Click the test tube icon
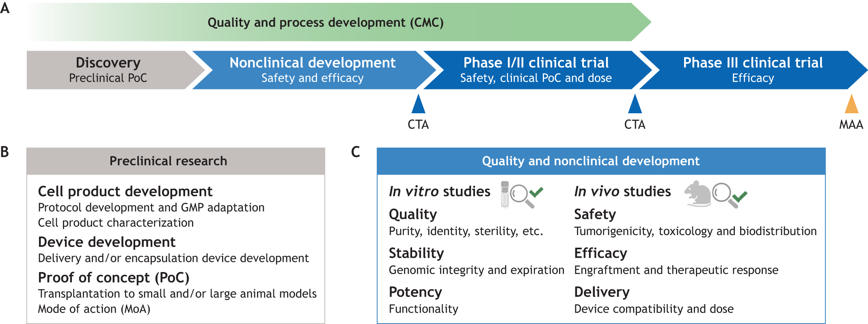The height and width of the screenshot is (324, 868). [x=505, y=194]
